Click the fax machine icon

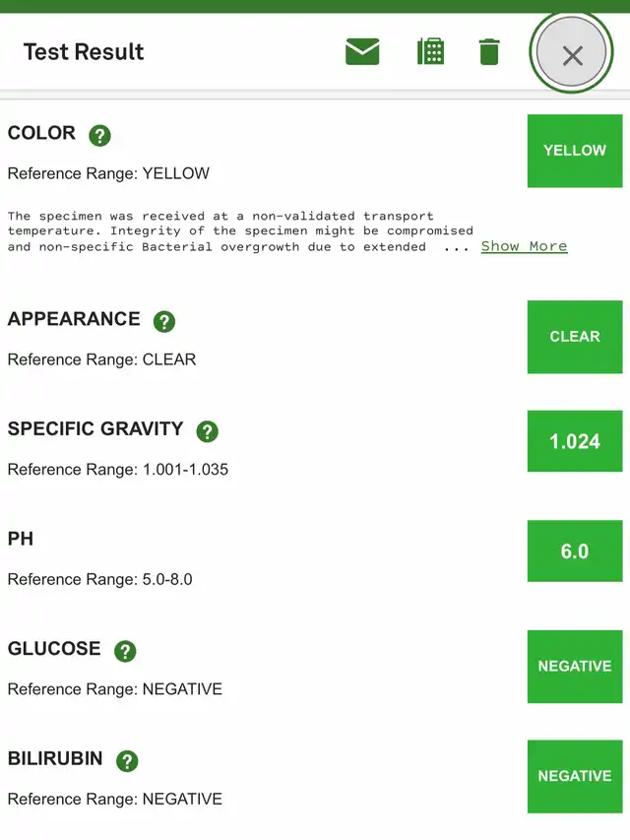pyautogui.click(x=430, y=51)
